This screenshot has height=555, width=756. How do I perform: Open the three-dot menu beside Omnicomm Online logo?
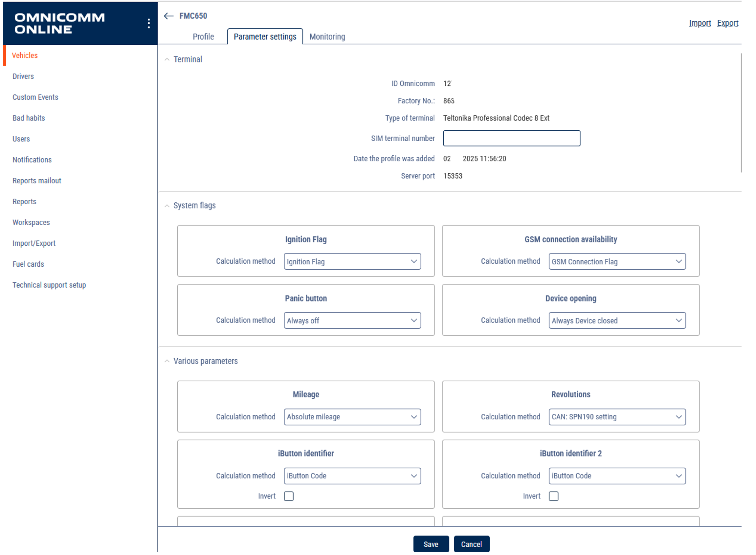pyautogui.click(x=148, y=23)
